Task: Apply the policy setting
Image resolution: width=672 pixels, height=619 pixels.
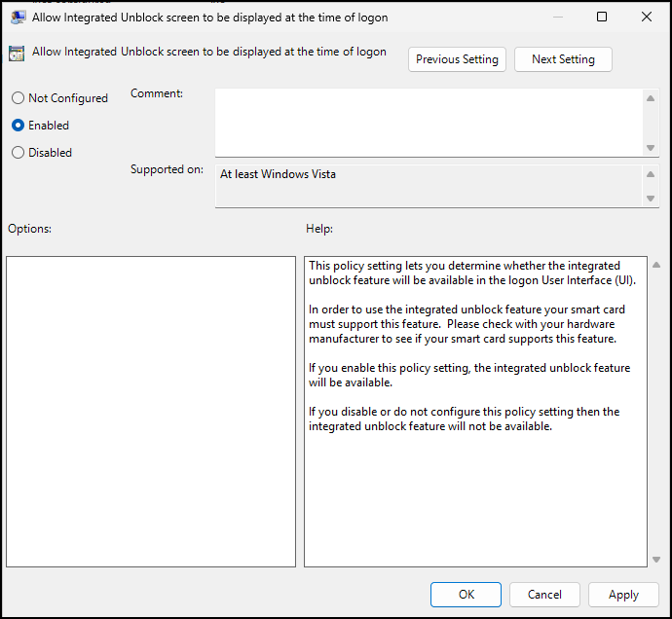Action: coord(623,595)
